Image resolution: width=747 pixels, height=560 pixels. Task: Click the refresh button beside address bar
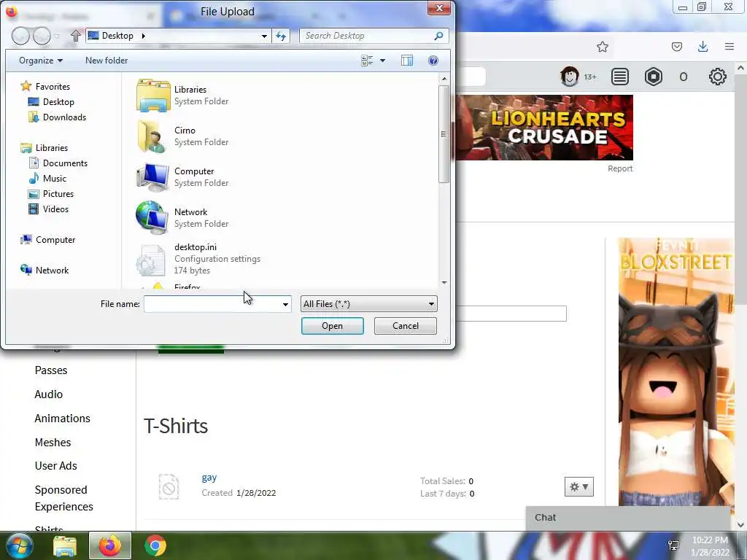pyautogui.click(x=281, y=36)
